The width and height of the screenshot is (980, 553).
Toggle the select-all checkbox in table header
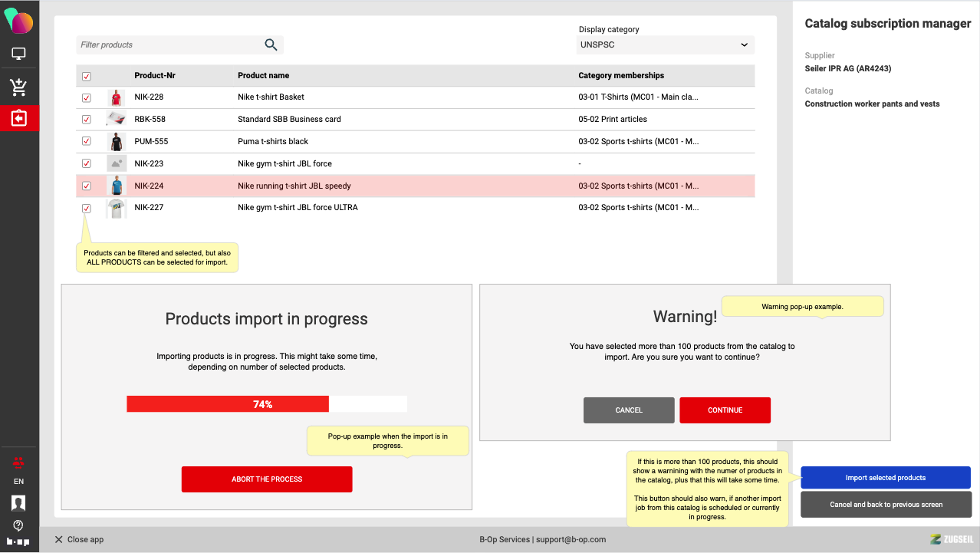point(87,76)
